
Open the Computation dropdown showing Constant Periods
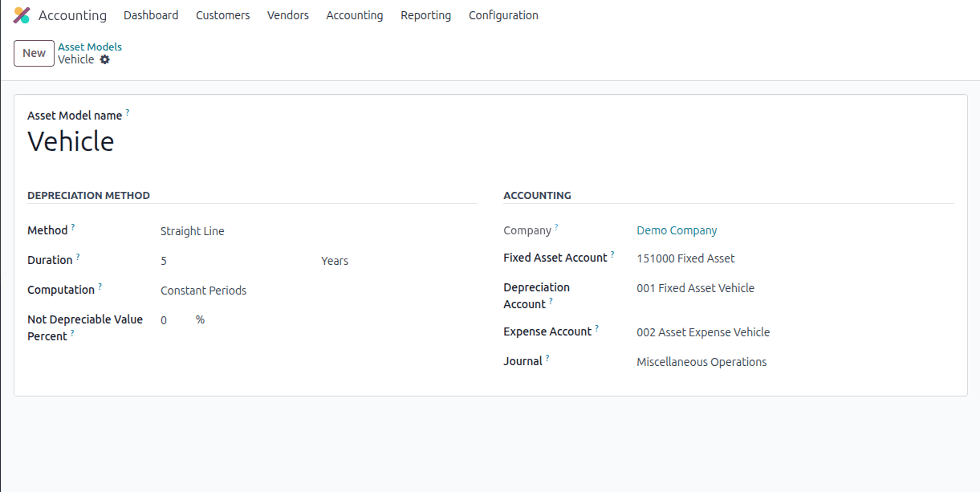click(204, 290)
